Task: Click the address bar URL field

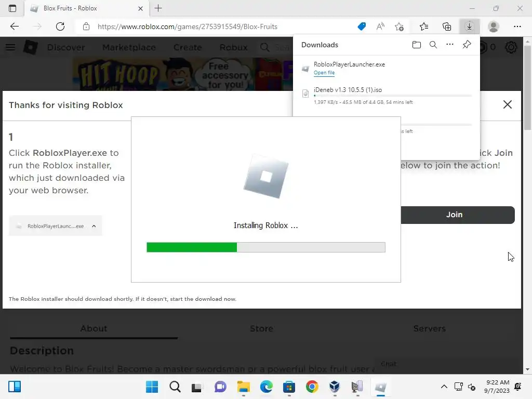Action: click(187, 26)
